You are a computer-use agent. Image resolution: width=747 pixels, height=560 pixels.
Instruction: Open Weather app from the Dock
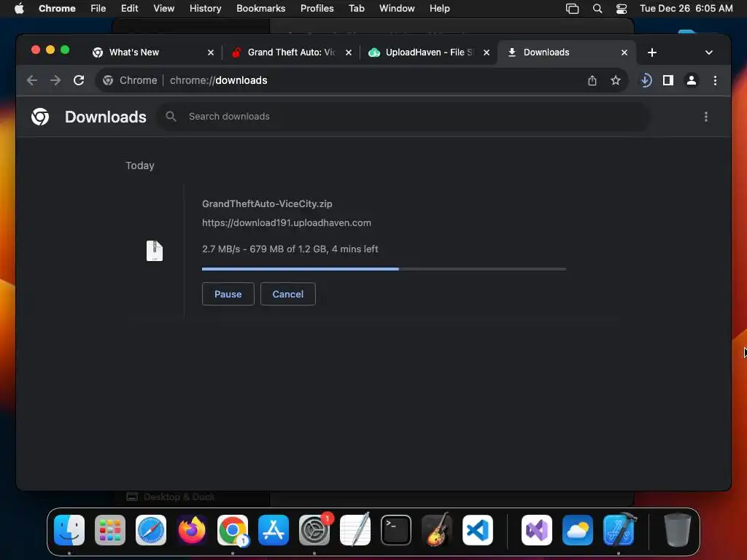[x=578, y=530]
